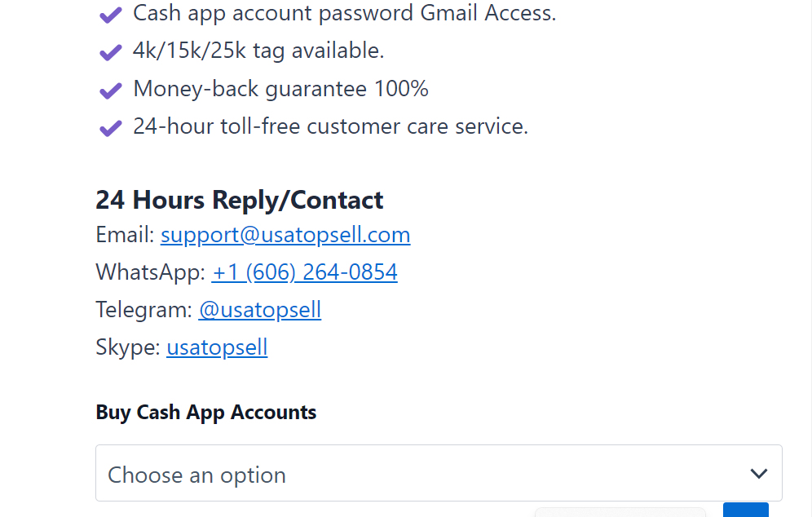Click the 24 Hours Reply/Contact heading
The height and width of the screenshot is (517, 812).
(x=240, y=200)
